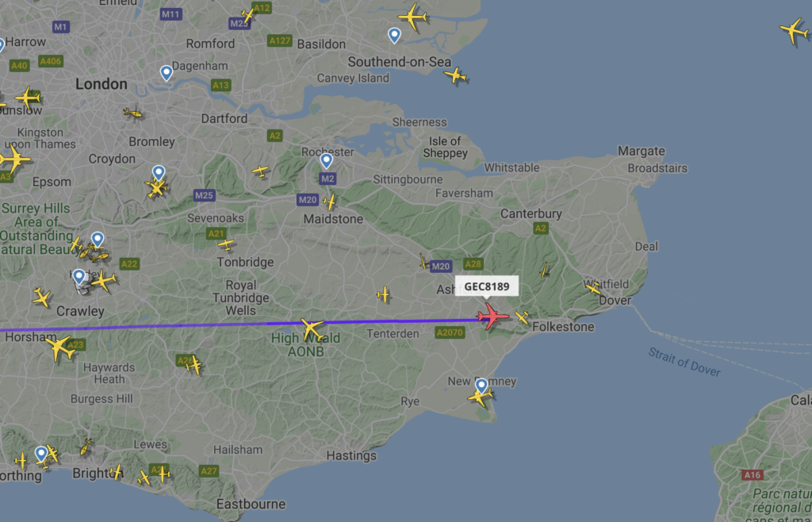The width and height of the screenshot is (812, 522).
Task: Select the large plane near Epsom
Action: coord(14,159)
